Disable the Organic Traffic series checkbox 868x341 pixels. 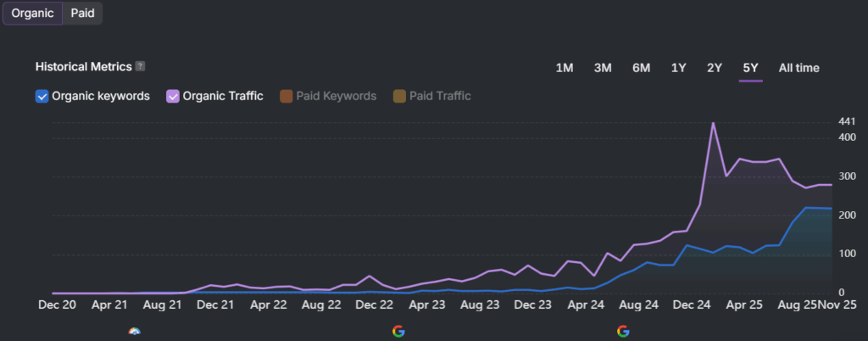coord(173,96)
